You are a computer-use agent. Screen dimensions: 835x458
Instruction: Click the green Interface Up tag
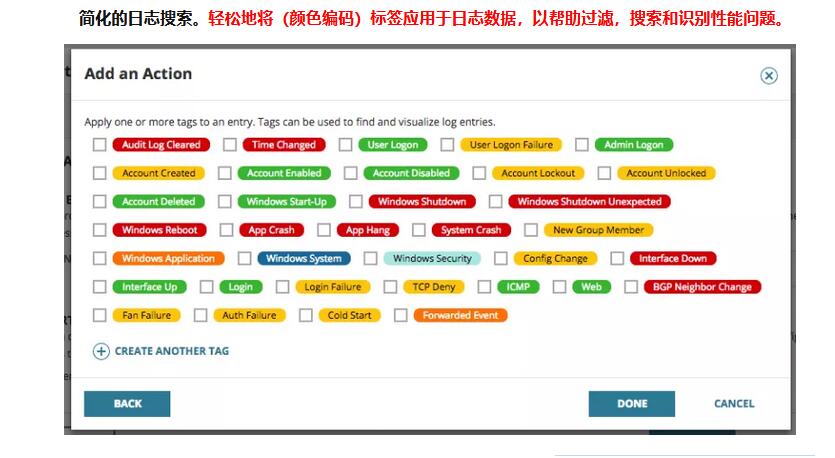click(149, 287)
